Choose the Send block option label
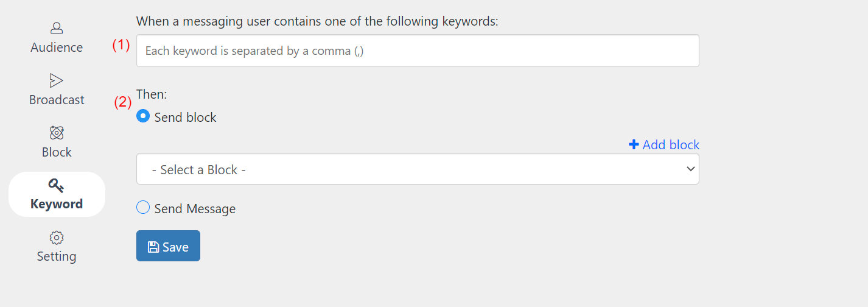The height and width of the screenshot is (307, 868). click(x=186, y=118)
